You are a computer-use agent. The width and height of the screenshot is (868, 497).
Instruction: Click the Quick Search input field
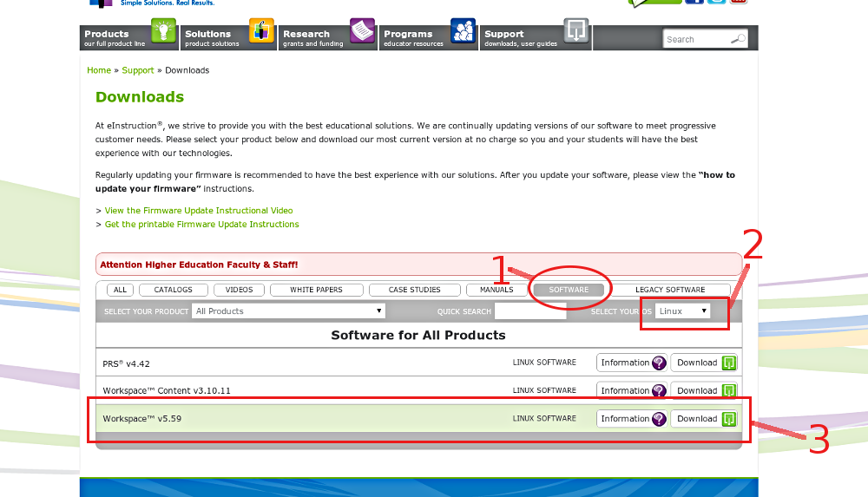(x=530, y=311)
